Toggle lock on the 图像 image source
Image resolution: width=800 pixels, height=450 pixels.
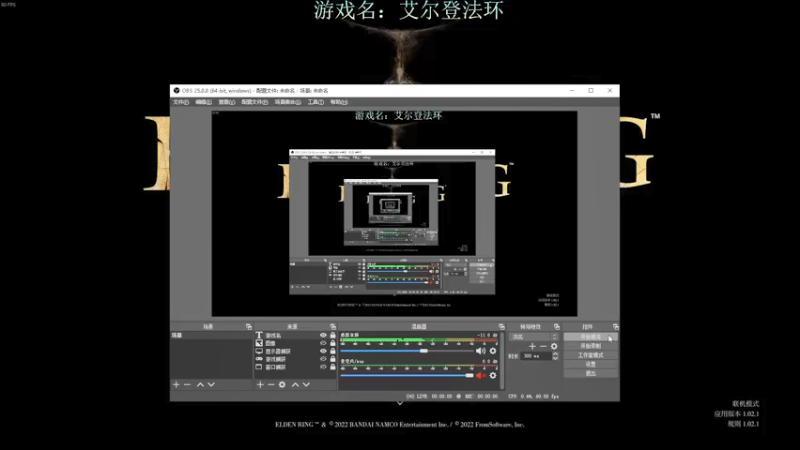coord(333,343)
